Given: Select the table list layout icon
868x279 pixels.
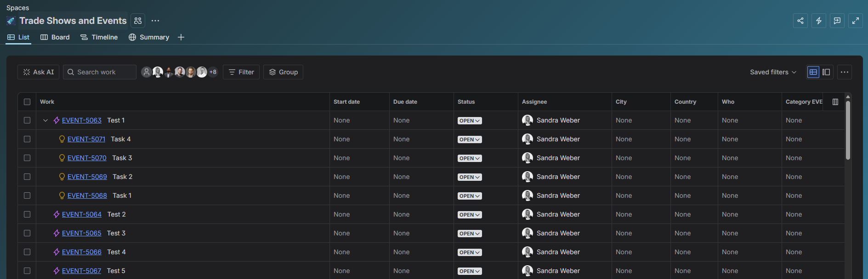Looking at the screenshot, I should (813, 72).
